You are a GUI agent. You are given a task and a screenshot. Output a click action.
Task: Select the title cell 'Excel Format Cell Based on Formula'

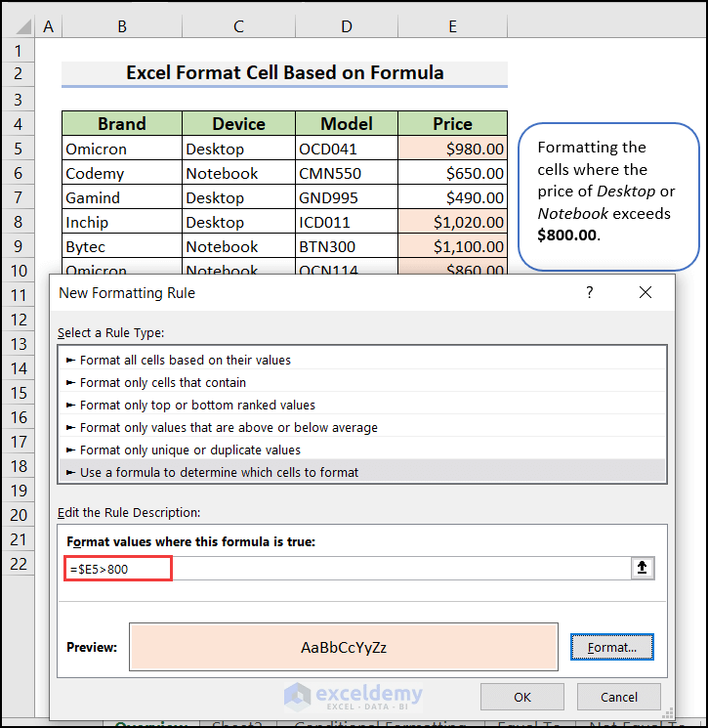pyautogui.click(x=284, y=73)
